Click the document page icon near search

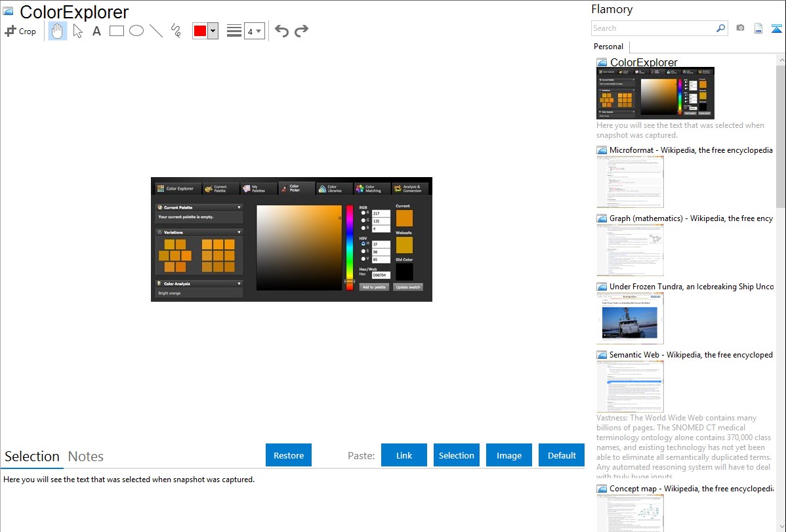click(758, 28)
